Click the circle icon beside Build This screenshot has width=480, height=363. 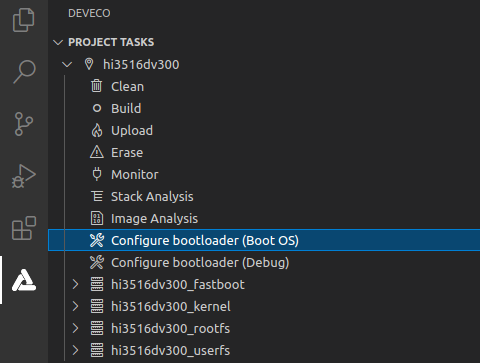97,108
